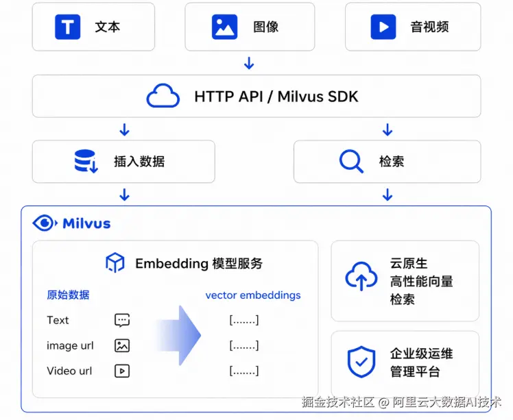Click the Video url label
This screenshot has height=420, width=513.
coord(69,371)
